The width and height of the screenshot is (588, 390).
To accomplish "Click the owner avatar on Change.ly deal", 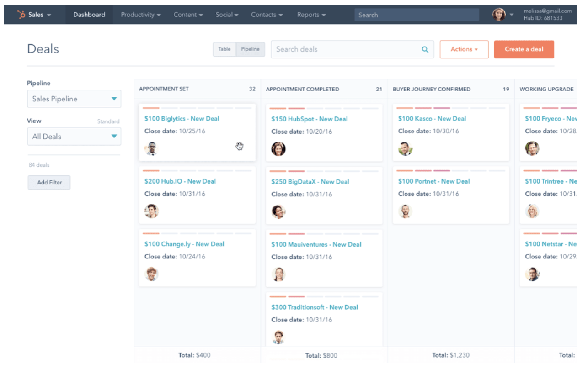I will click(151, 274).
